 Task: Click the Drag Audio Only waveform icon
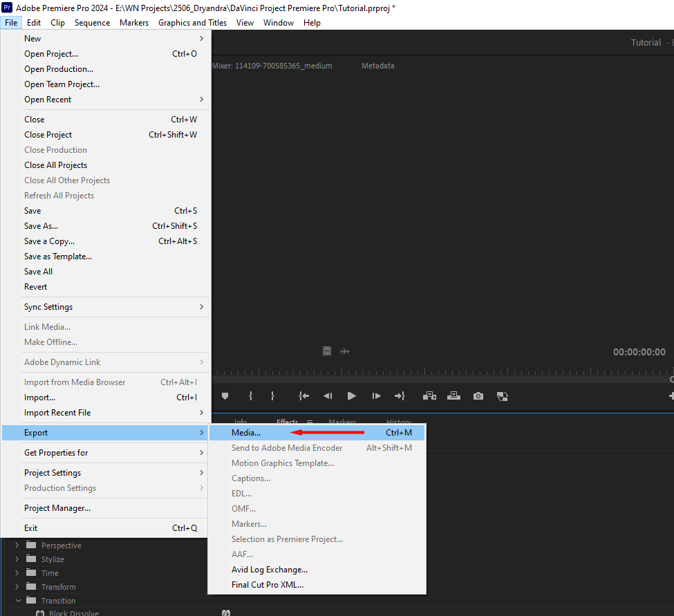pos(345,352)
